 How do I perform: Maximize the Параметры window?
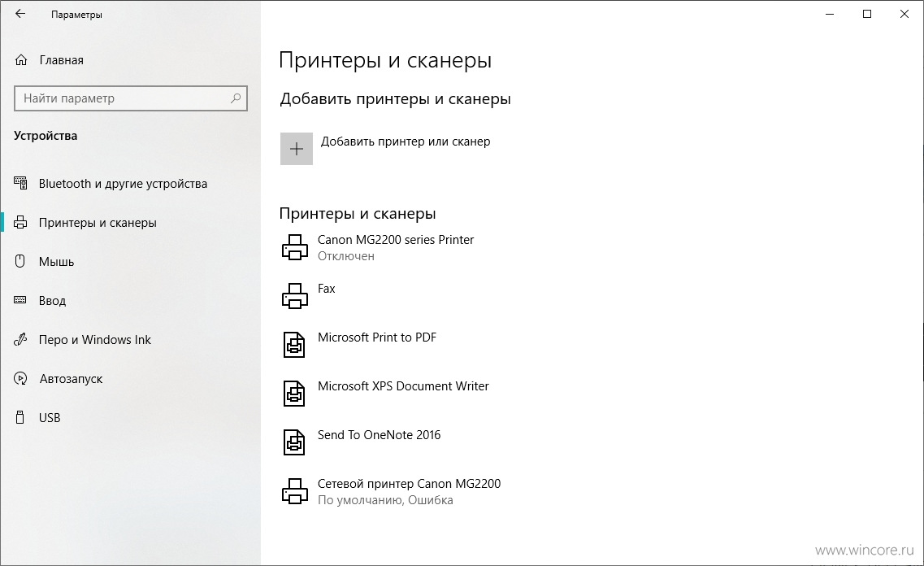867,14
